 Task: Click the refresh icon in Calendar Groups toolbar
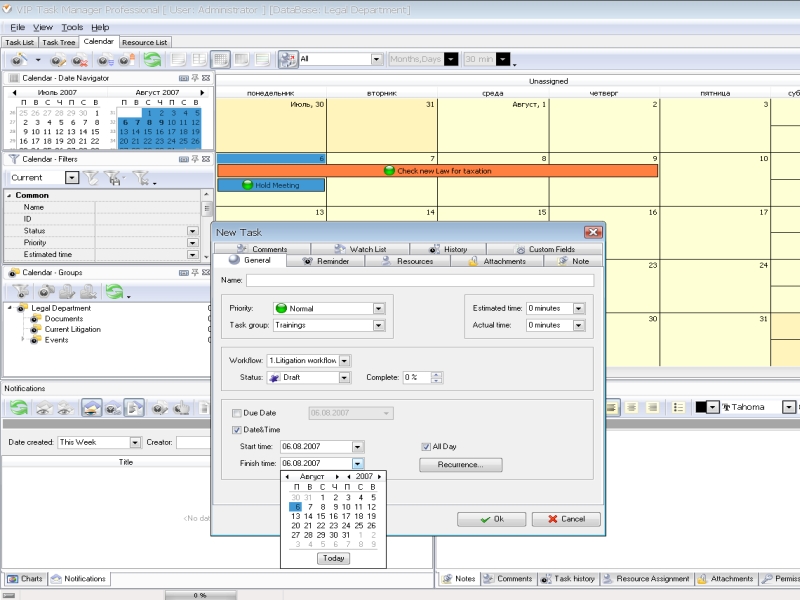[114, 292]
